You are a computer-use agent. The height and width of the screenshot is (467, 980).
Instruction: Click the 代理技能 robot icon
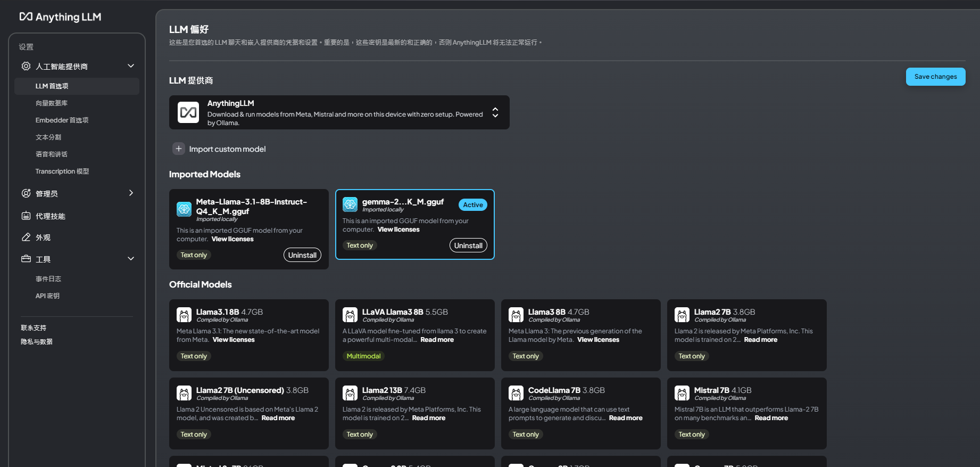click(26, 216)
